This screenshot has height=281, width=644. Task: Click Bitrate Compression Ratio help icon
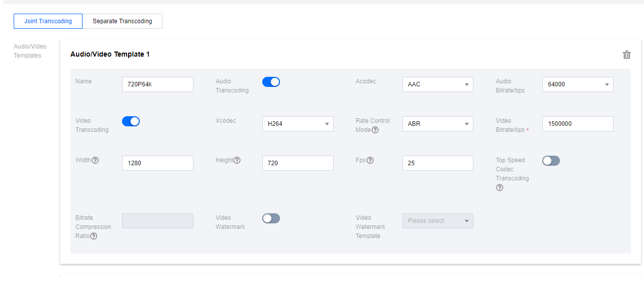tap(94, 236)
